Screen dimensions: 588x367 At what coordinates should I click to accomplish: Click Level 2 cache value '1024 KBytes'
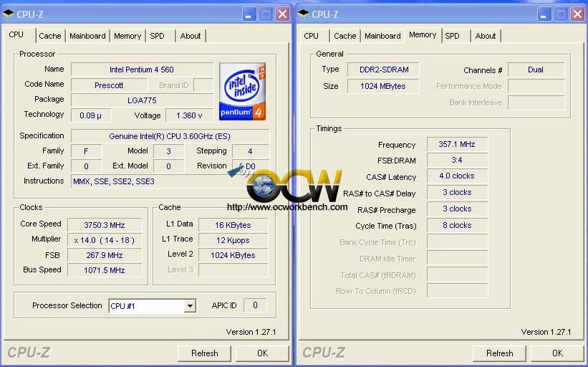pyautogui.click(x=233, y=255)
